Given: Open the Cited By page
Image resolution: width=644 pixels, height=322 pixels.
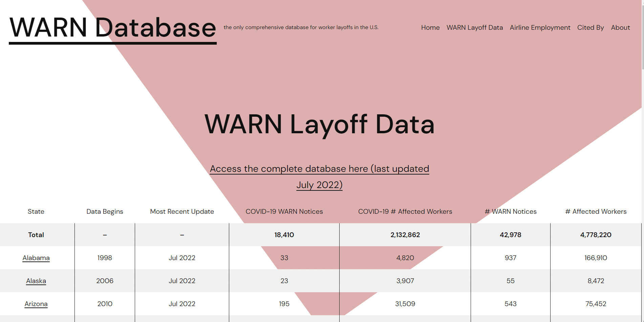Looking at the screenshot, I should [x=591, y=28].
